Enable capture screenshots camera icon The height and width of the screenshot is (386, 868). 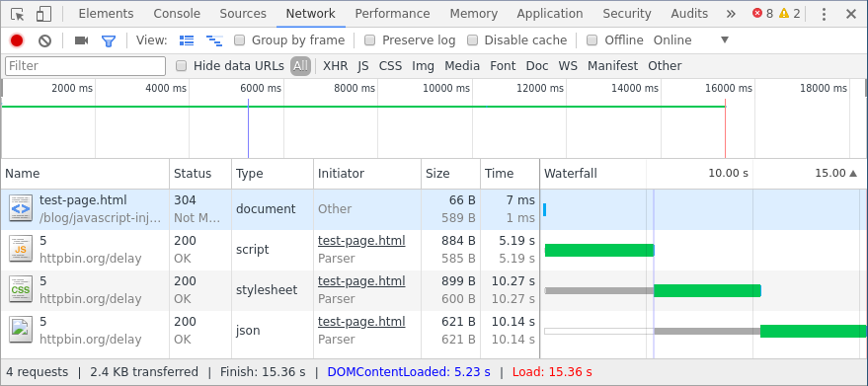(81, 40)
